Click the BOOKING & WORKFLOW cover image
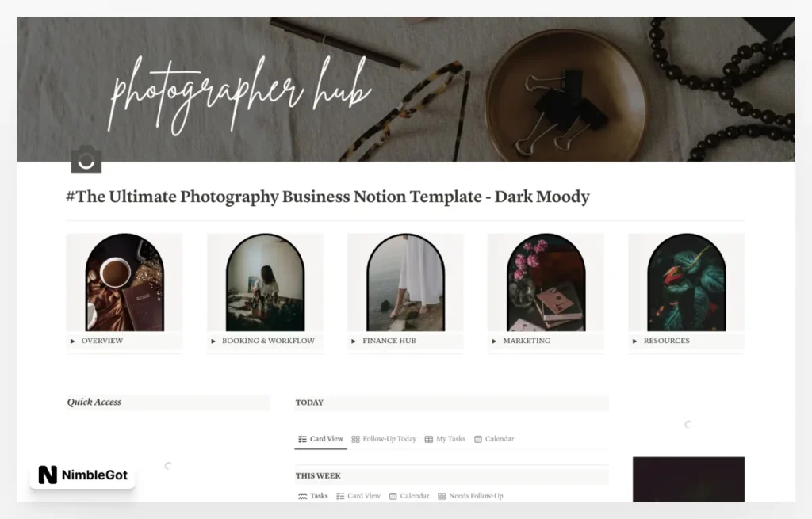This screenshot has width=812, height=519. click(x=264, y=281)
